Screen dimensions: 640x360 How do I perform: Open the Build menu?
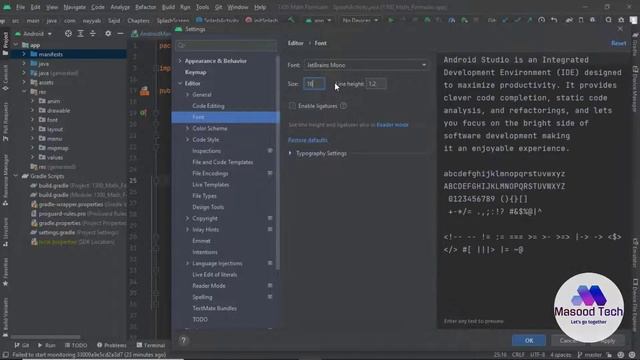pos(168,7)
